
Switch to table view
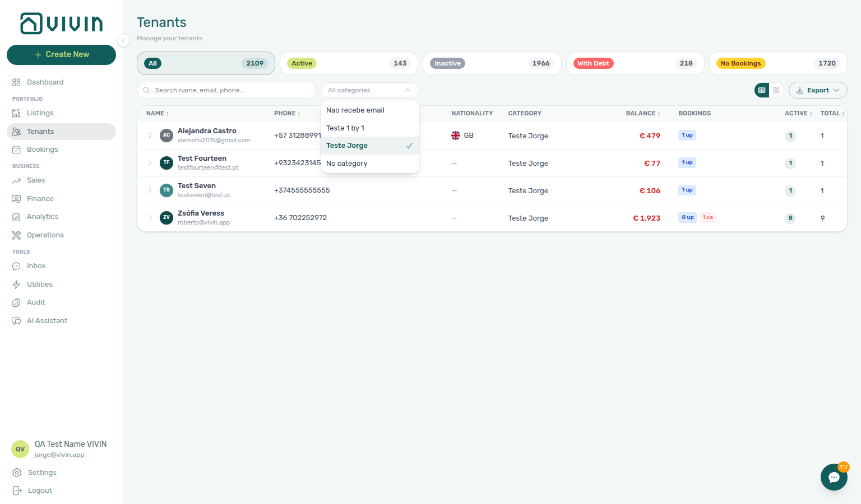(762, 90)
